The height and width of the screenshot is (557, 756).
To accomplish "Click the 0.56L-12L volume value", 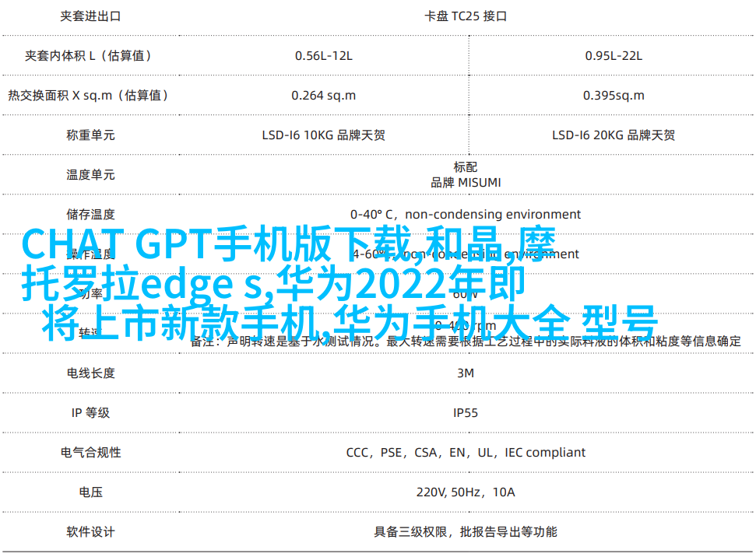I will click(x=324, y=56).
